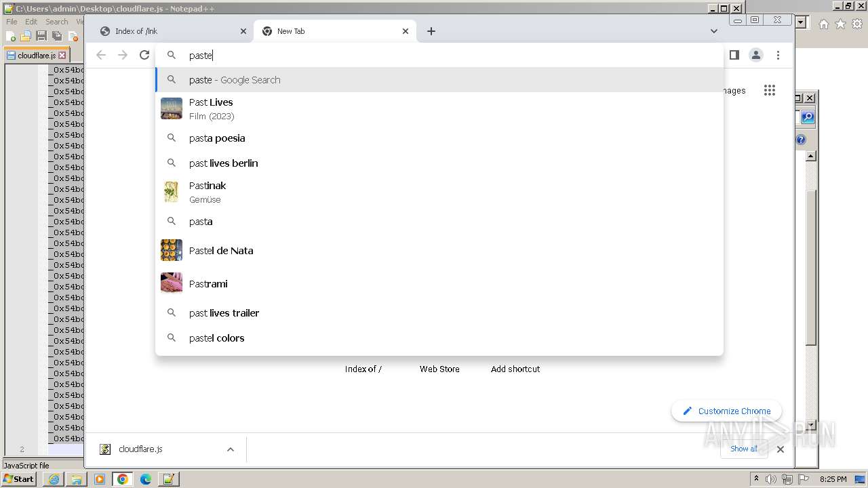Open Microsoft Edge from taskbar
Viewport: 868px width, 488px height.
coord(146,479)
